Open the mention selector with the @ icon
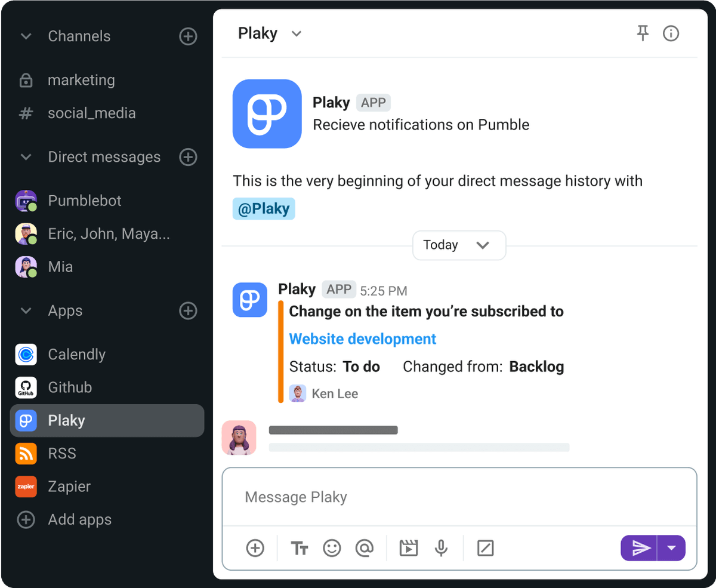The height and width of the screenshot is (588, 716). point(365,548)
